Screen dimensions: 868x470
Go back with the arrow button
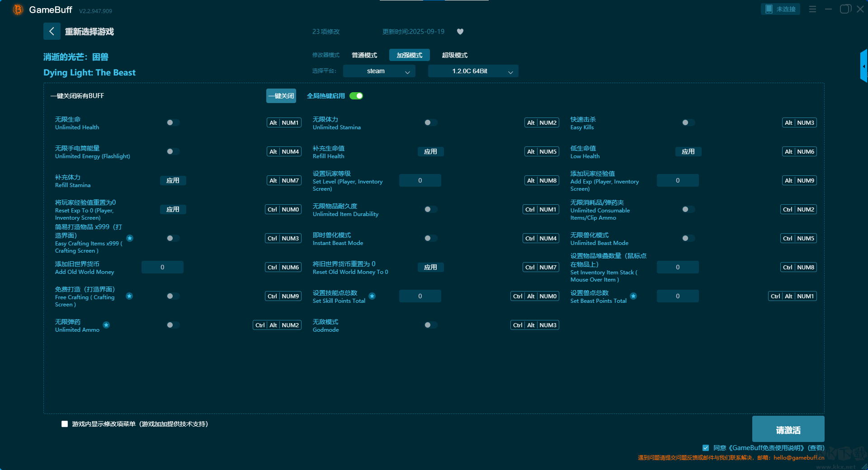click(52, 31)
